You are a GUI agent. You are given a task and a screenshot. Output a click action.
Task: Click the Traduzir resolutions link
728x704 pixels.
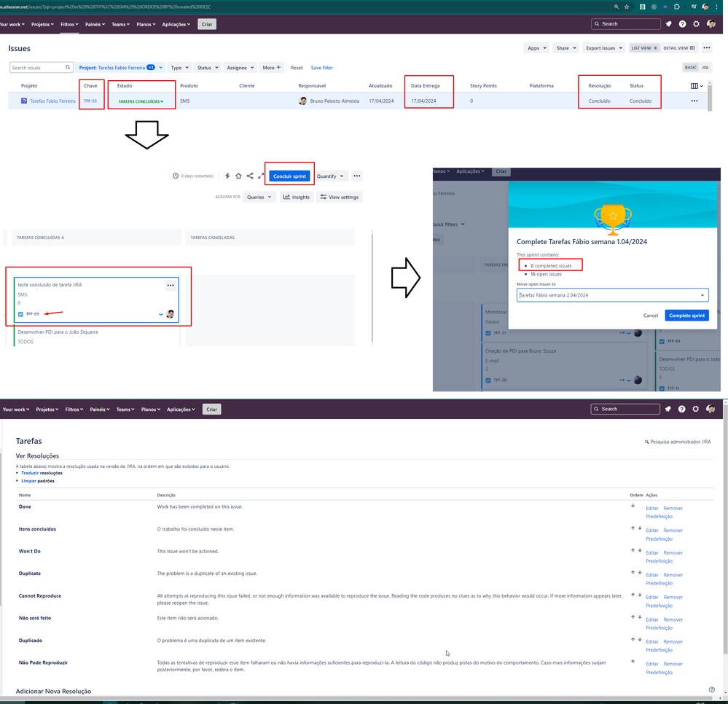click(x=30, y=473)
